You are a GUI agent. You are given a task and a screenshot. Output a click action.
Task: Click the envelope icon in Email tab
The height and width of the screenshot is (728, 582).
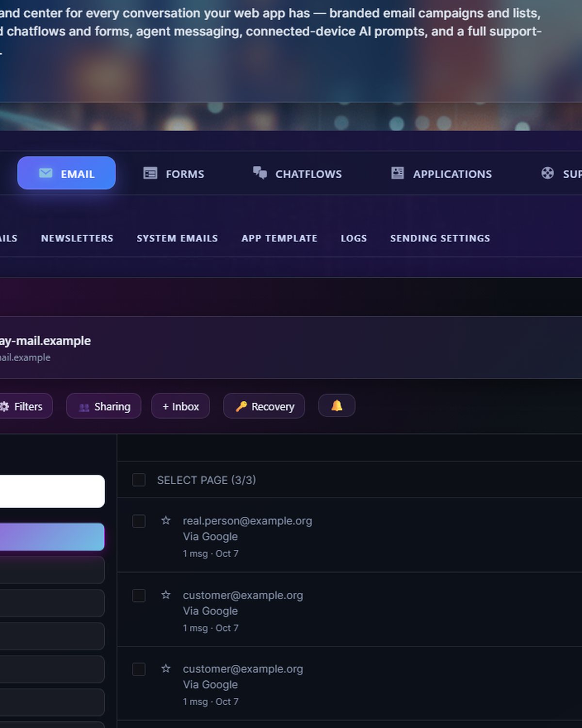[x=46, y=173]
